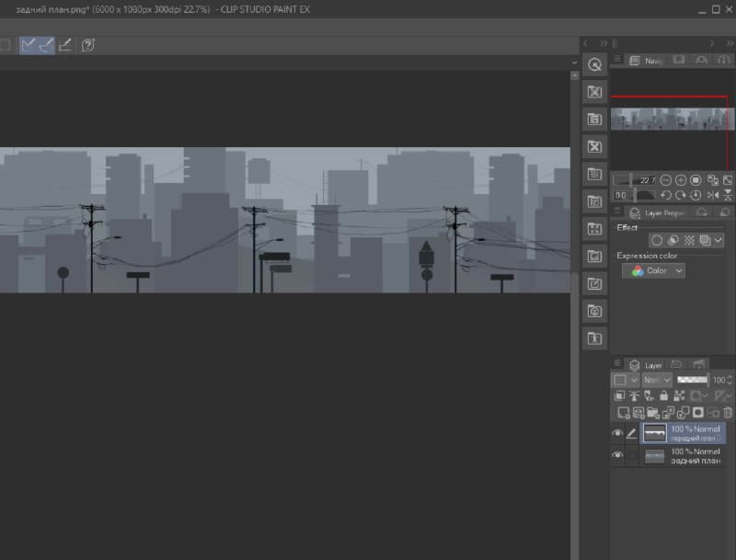Expand the Effect options chevron
The width and height of the screenshot is (736, 560).
pyautogui.click(x=718, y=241)
